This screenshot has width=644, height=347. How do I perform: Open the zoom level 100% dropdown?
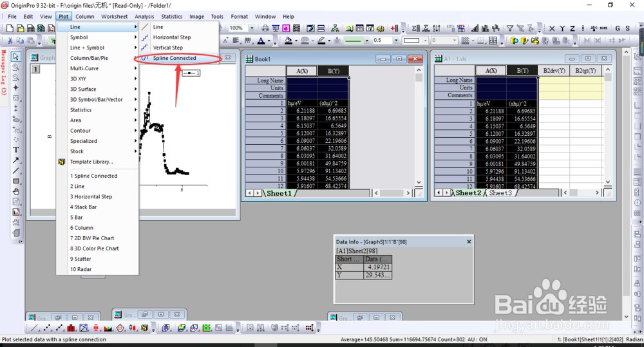(252, 28)
